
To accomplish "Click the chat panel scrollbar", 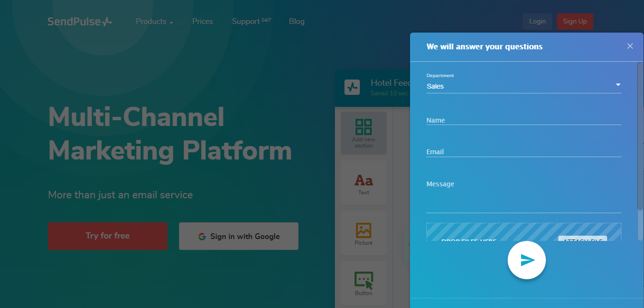I will 640,137.
